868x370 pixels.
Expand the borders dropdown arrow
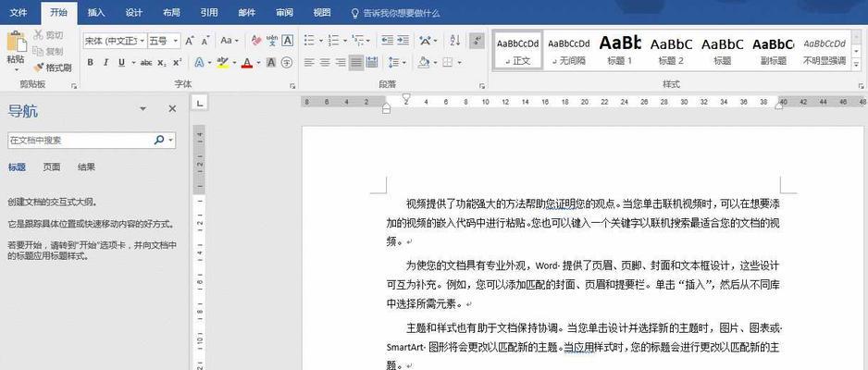tap(460, 63)
